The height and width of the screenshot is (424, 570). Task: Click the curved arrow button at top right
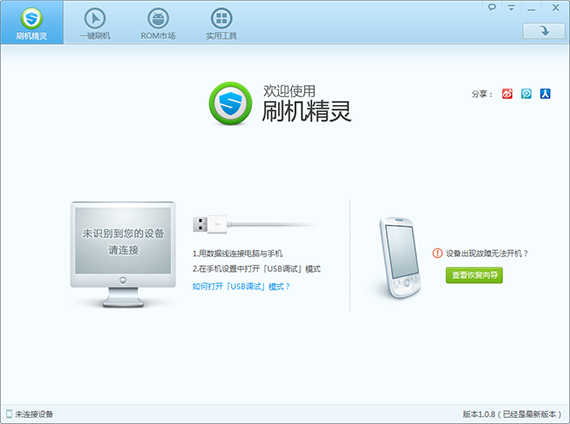tap(544, 31)
